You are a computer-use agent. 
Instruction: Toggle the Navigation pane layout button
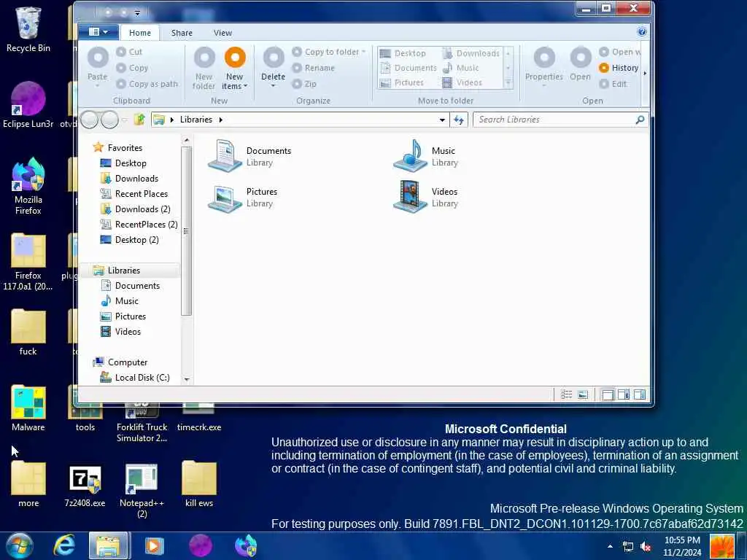608,394
